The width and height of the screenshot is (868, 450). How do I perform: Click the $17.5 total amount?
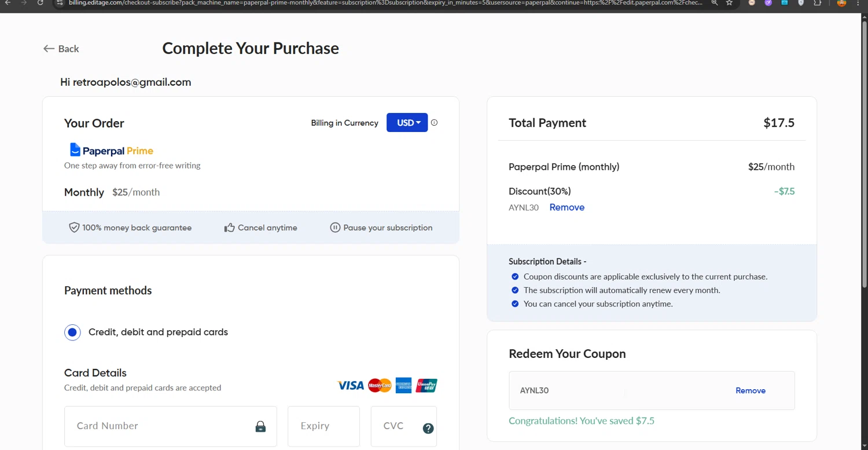click(779, 123)
